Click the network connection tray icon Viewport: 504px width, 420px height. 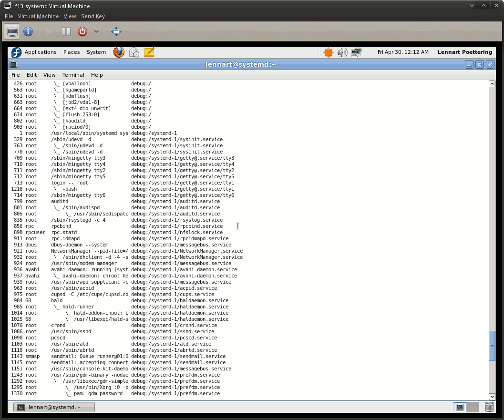(x=356, y=52)
